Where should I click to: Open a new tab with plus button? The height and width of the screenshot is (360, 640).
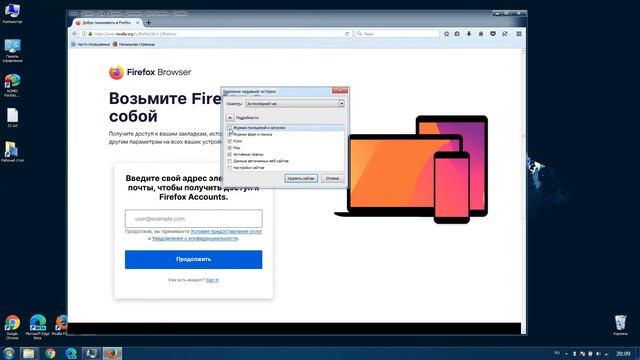pyautogui.click(x=149, y=23)
